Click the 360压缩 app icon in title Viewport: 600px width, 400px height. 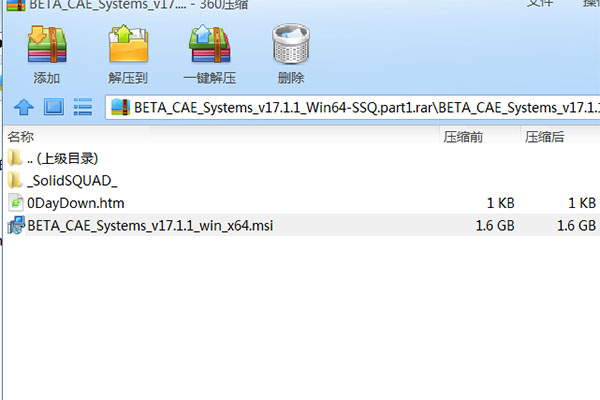[16, 5]
